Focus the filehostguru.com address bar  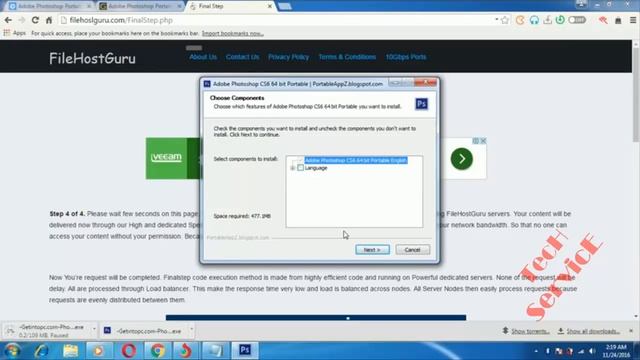[x=278, y=20]
